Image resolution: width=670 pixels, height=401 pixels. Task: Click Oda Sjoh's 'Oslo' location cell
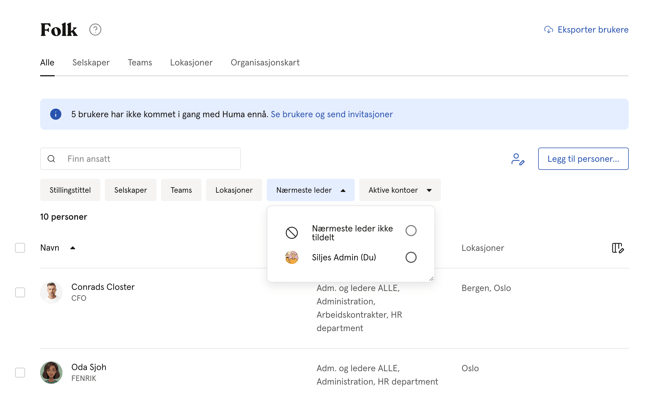470,368
